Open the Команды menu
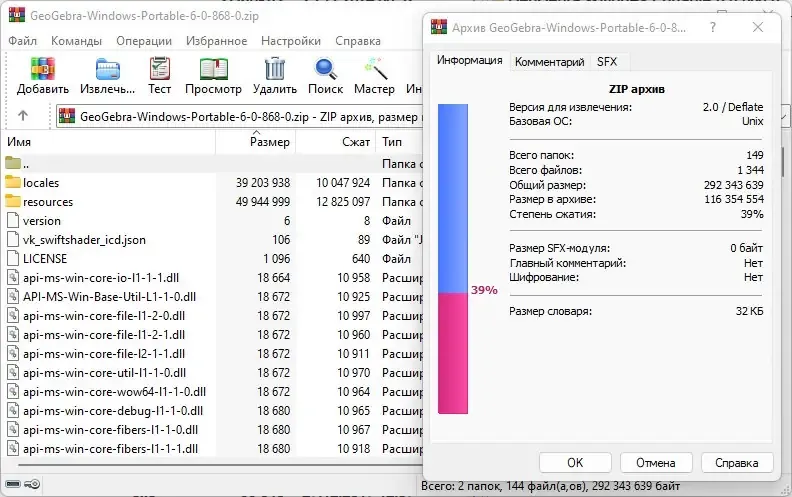Viewport: 792px width, 497px height. (76, 41)
